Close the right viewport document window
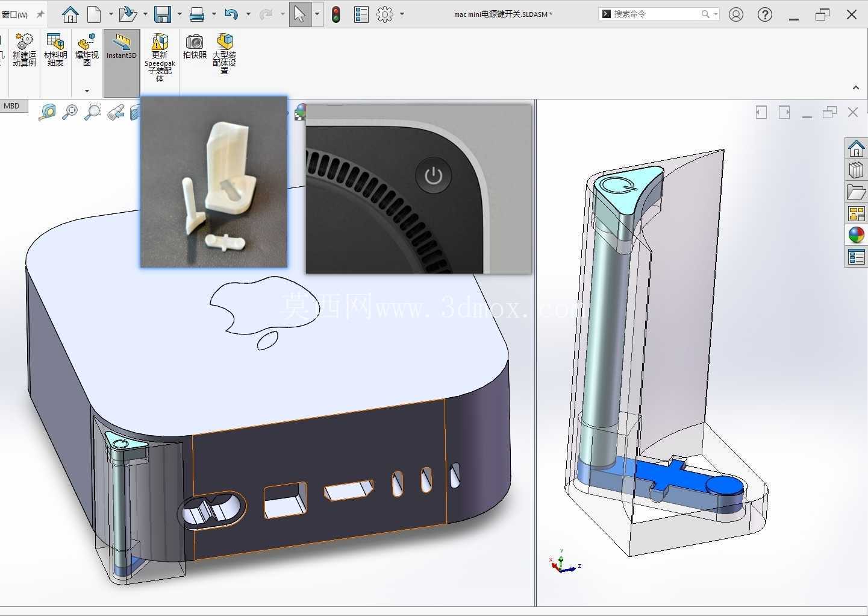 point(853,112)
